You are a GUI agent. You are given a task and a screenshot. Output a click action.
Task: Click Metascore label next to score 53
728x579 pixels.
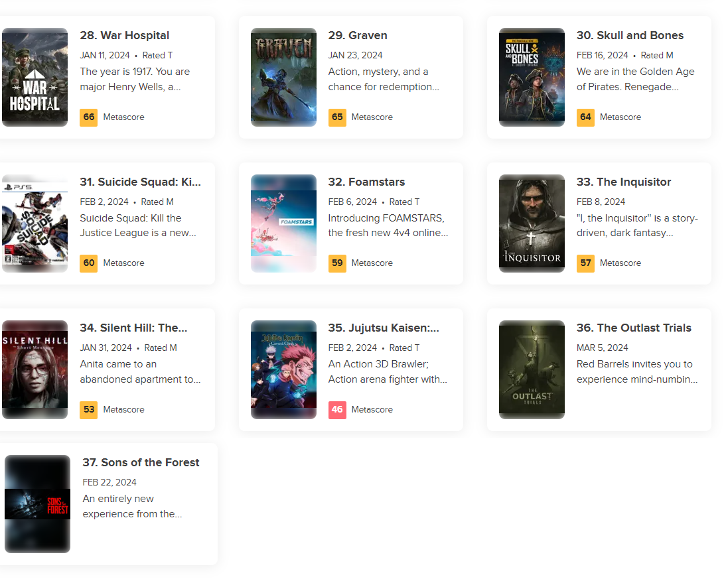[x=123, y=410]
